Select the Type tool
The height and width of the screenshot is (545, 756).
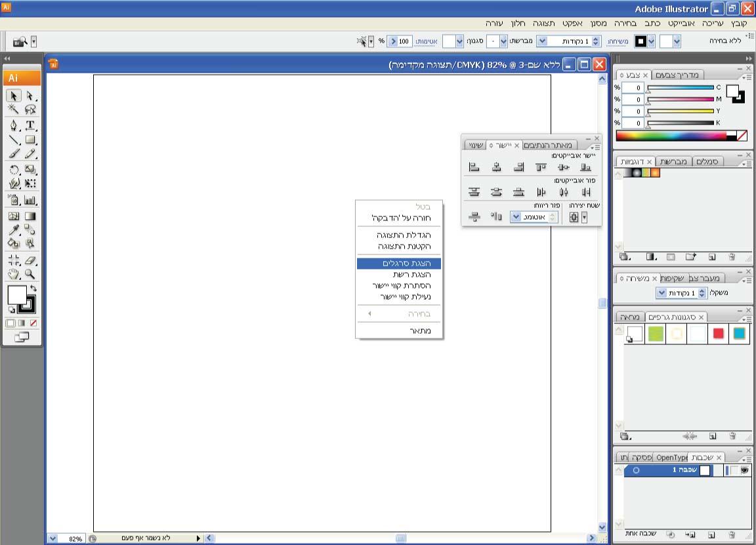point(30,125)
